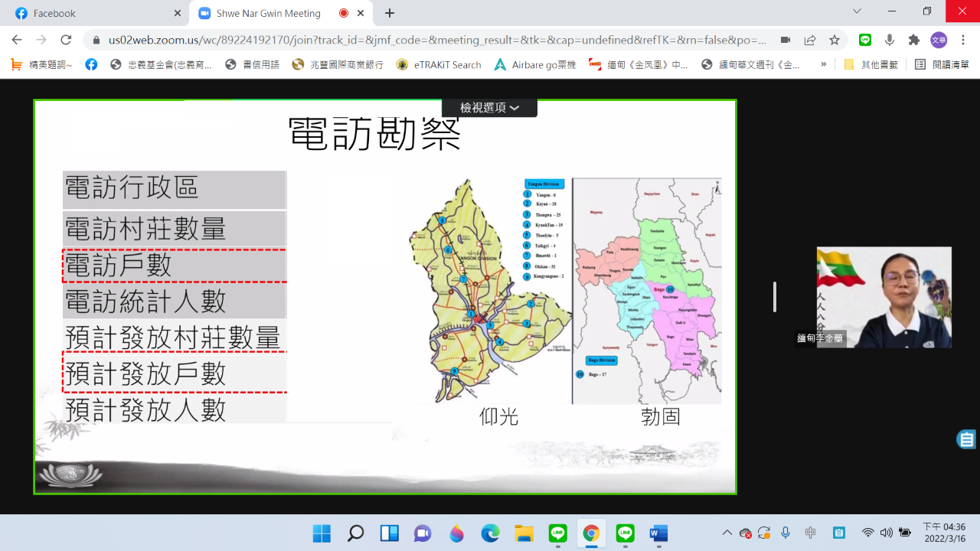Click the address bar URL field
The height and width of the screenshot is (551, 980).
[436, 40]
